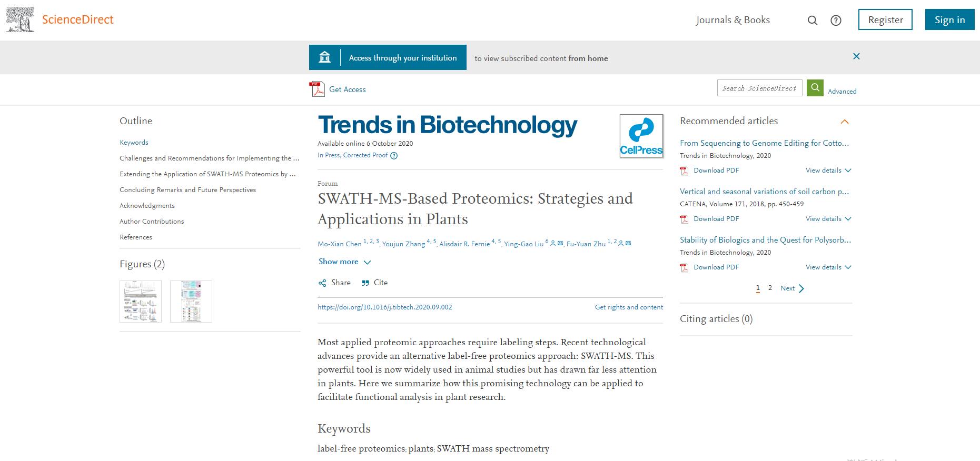Screen dimensions: 980x461
Task: Click the Cite quotation icon
Action: [365, 283]
